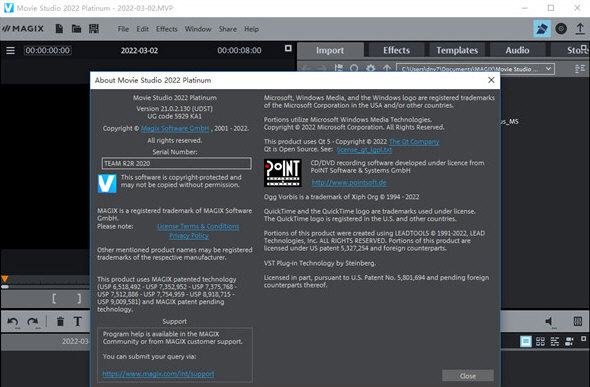Click media pool options gear icon
Screen dimensions: 590x387
[371, 69]
